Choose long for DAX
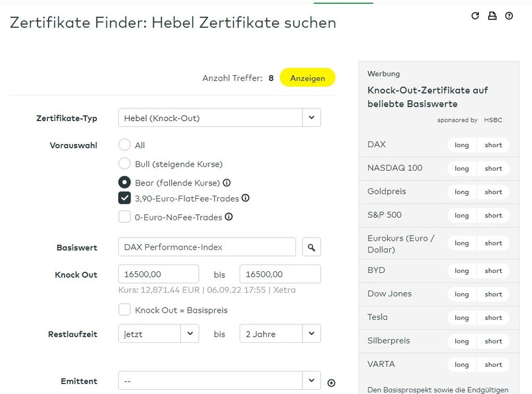Screen dimensions: 532x394 tap(462, 145)
